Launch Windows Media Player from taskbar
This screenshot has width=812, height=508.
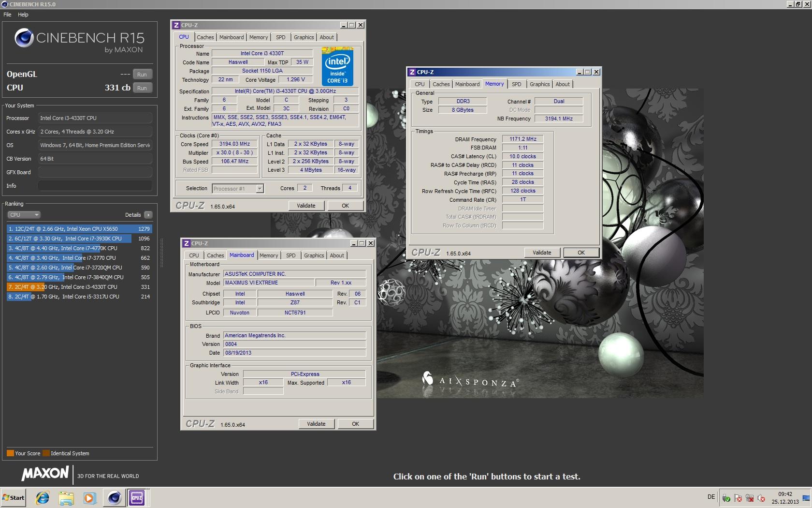[x=89, y=498]
